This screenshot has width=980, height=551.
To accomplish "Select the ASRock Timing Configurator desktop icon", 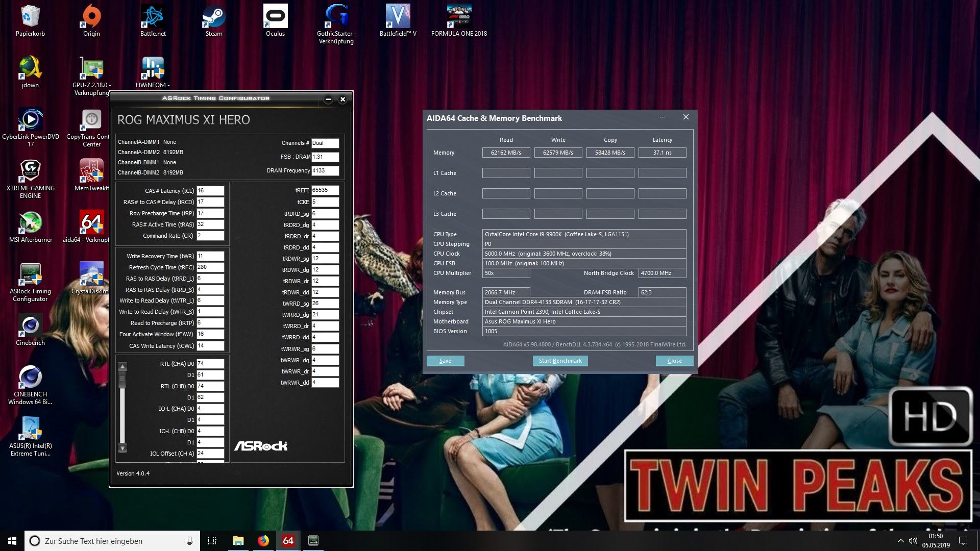I will (x=30, y=282).
